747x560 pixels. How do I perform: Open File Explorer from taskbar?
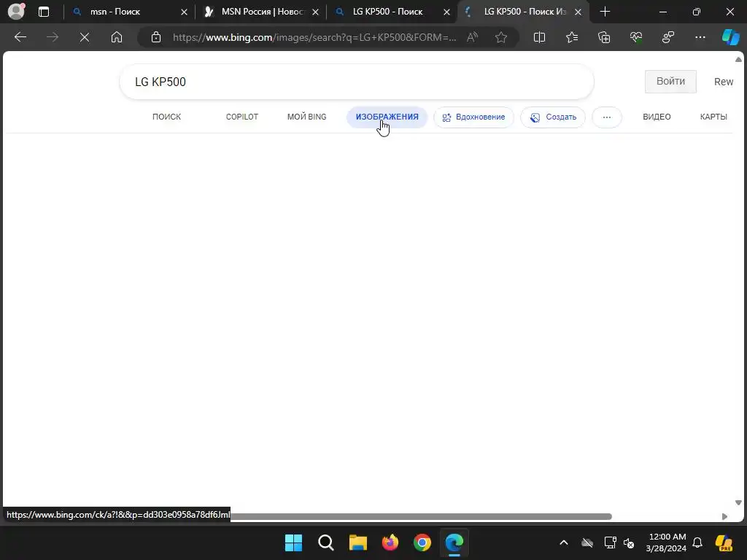pyautogui.click(x=357, y=542)
